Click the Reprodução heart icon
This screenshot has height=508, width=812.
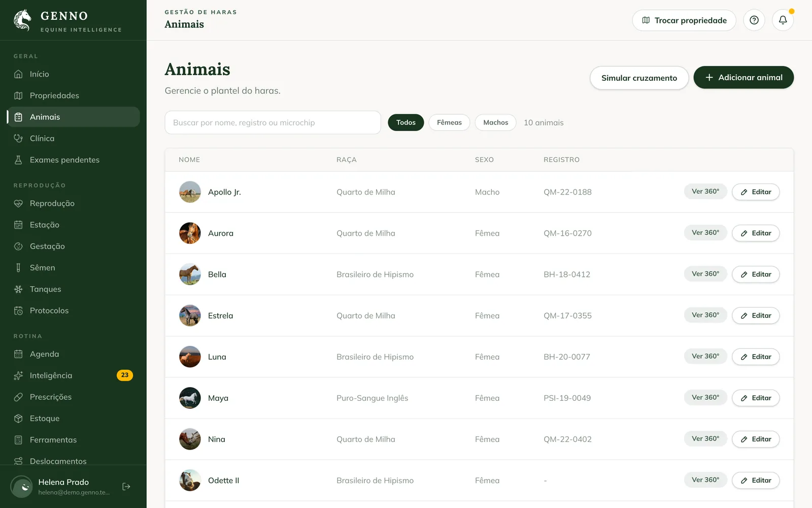pyautogui.click(x=18, y=203)
